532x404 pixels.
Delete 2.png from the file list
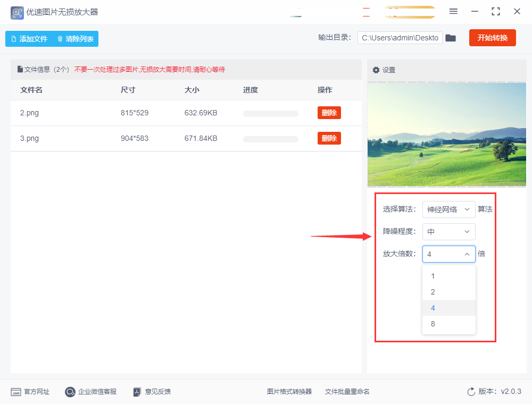329,113
